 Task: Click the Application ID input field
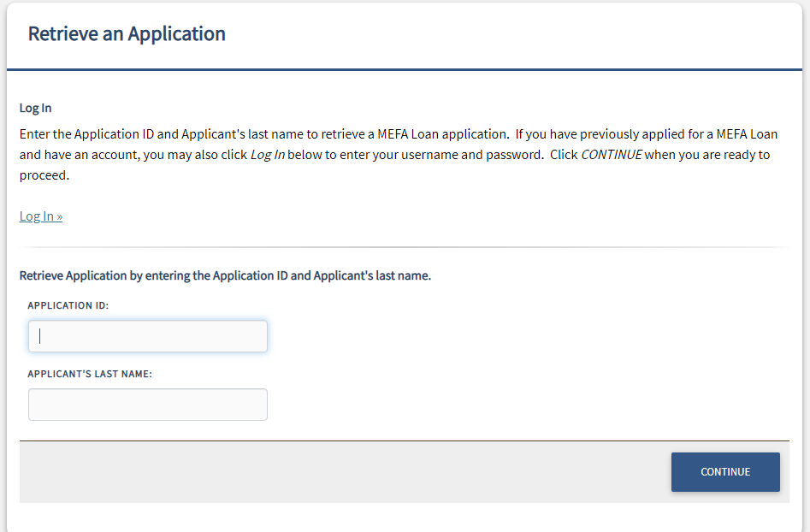(148, 336)
